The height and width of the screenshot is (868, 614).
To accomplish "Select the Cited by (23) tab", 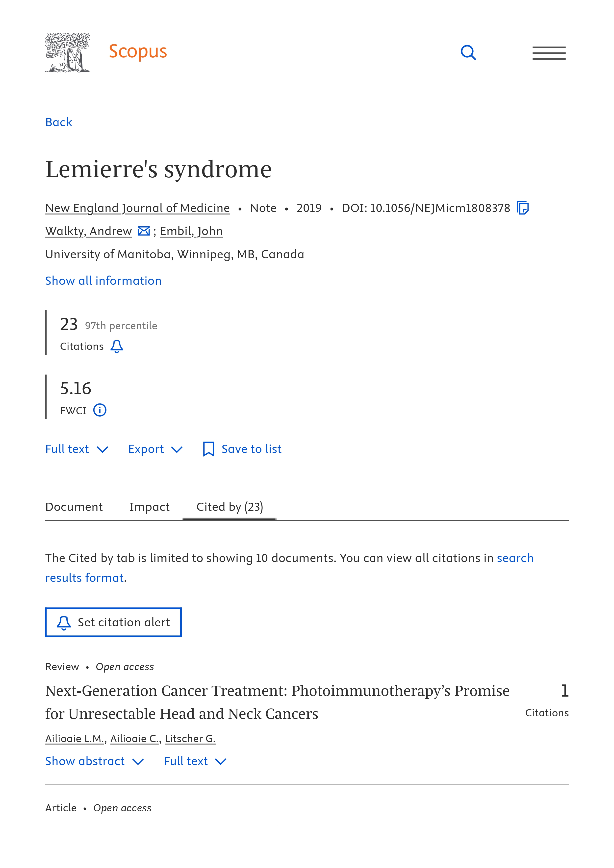I will (230, 507).
